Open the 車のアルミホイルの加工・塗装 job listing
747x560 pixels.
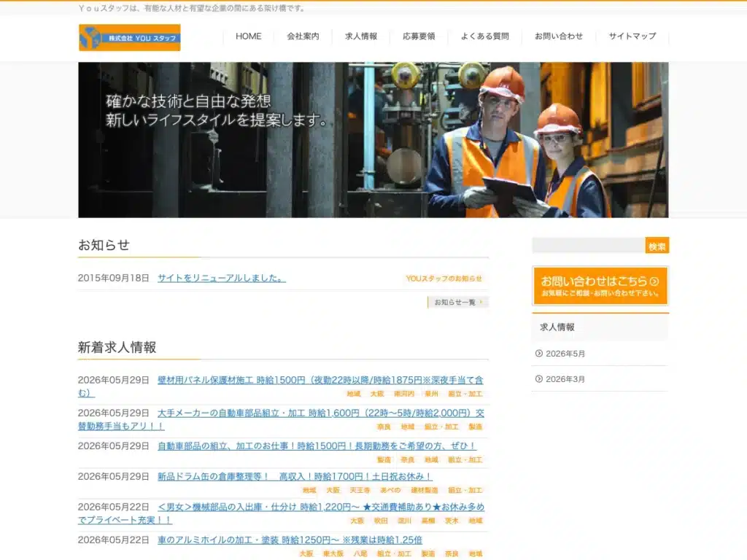290,540
